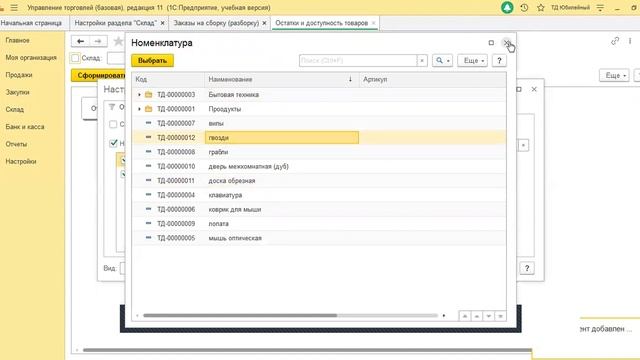Screen dimensions: 640x360
Task: Click the ? help button in settings dialog
Action: (x=527, y=268)
